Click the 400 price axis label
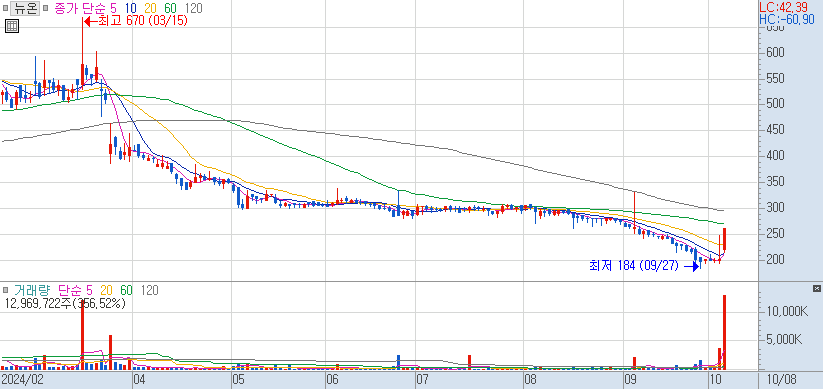823x389 pixels. pos(776,155)
